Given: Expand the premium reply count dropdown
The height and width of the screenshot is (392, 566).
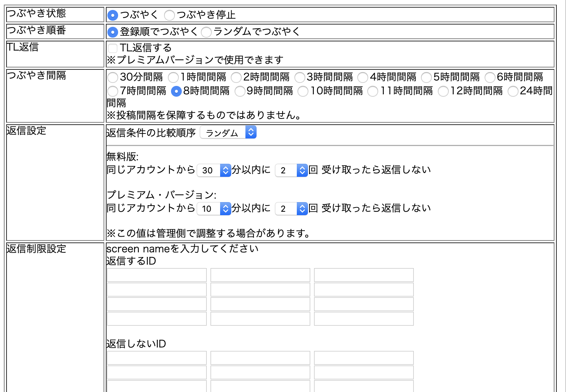Looking at the screenshot, I should click(291, 209).
